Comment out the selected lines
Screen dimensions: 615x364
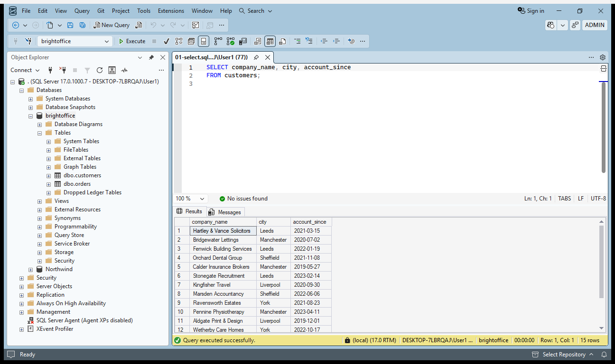point(298,41)
